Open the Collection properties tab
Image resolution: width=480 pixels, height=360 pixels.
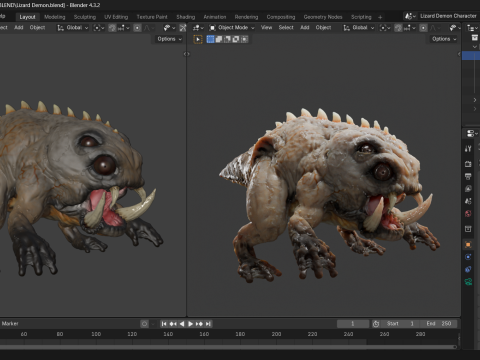pos(468,229)
